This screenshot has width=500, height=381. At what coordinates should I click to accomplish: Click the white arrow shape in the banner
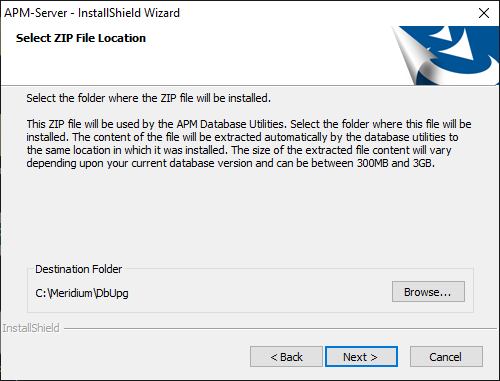pos(458,45)
